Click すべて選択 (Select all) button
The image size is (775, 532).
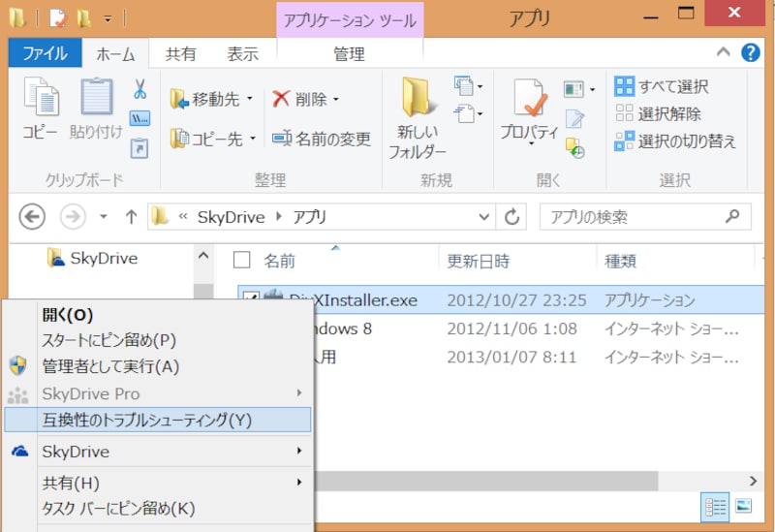662,86
